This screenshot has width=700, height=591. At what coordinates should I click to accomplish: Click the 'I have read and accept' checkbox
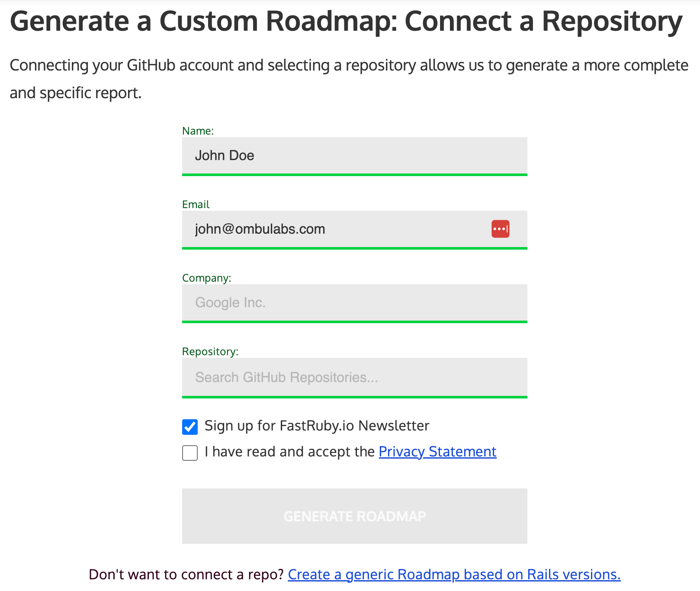[x=189, y=453]
